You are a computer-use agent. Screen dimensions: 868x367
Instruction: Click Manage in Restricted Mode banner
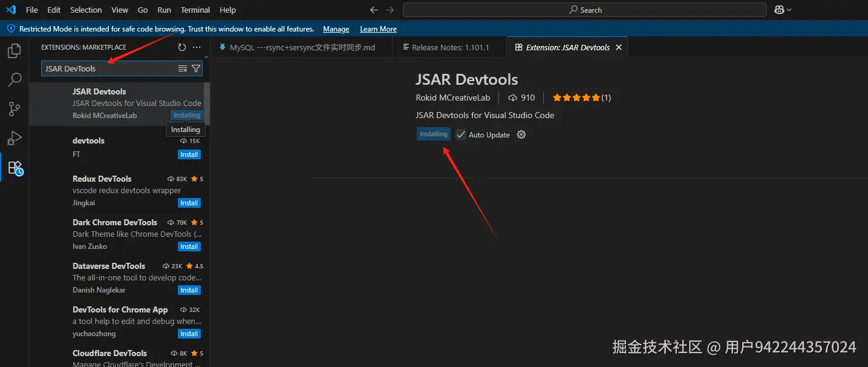tap(336, 29)
